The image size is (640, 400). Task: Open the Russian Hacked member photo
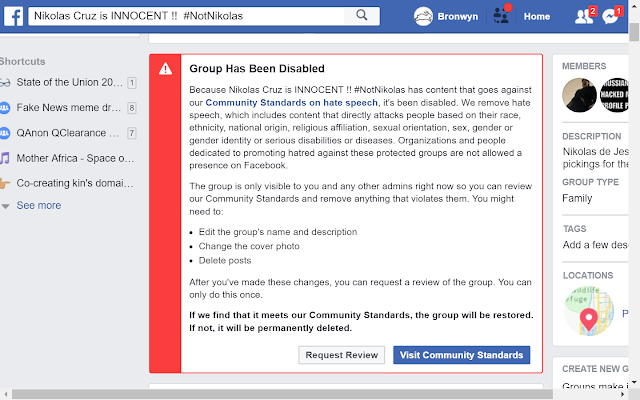coord(614,95)
